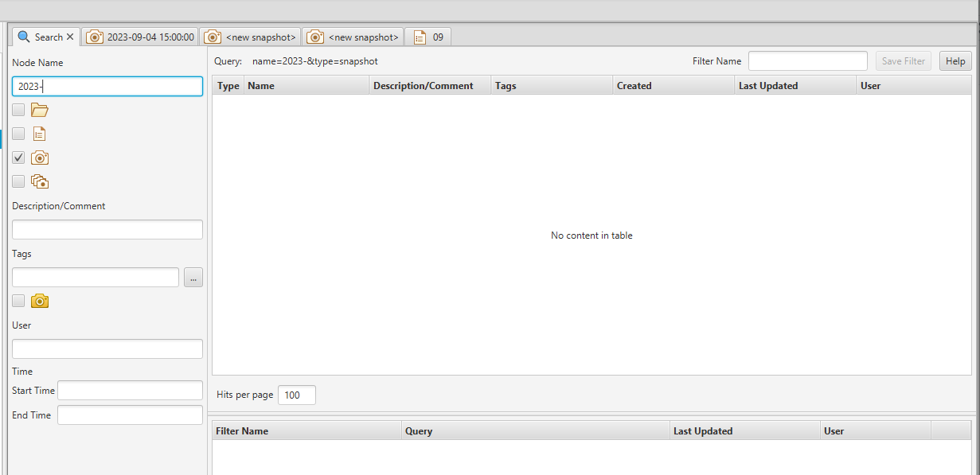Click the Start Time input field
The width and height of the screenshot is (980, 475).
coord(129,390)
